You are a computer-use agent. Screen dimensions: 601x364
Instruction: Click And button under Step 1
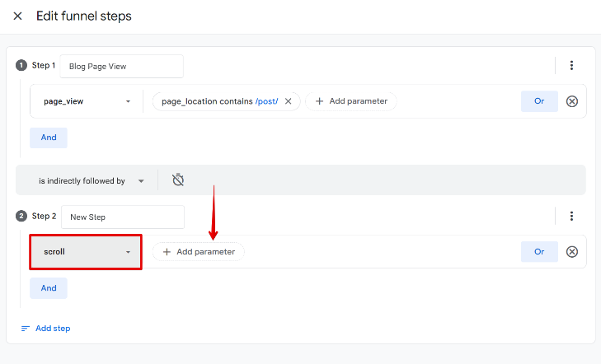click(49, 138)
